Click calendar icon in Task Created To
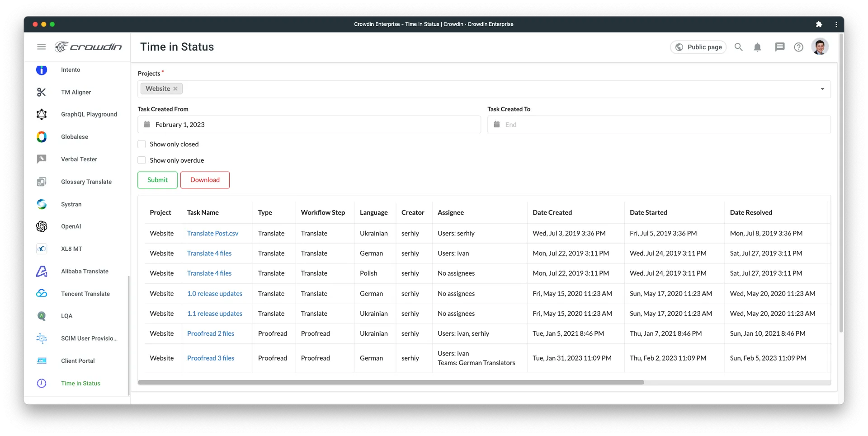This screenshot has height=436, width=868. click(496, 124)
